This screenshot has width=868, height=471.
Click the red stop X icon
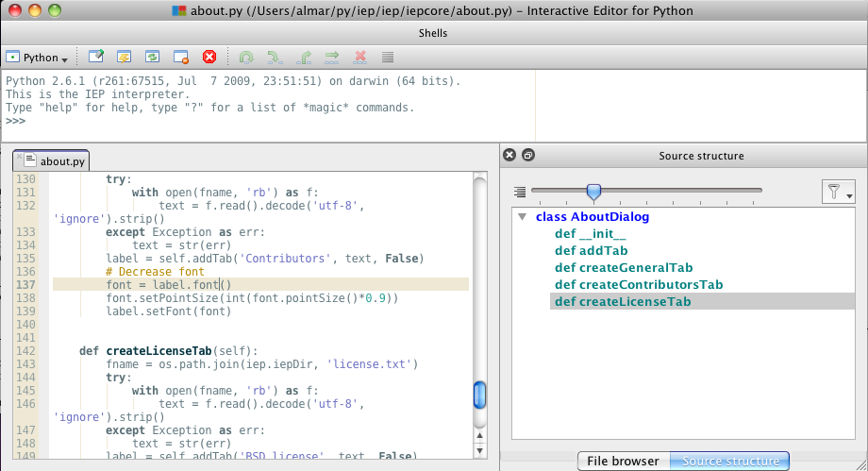pos(209,57)
